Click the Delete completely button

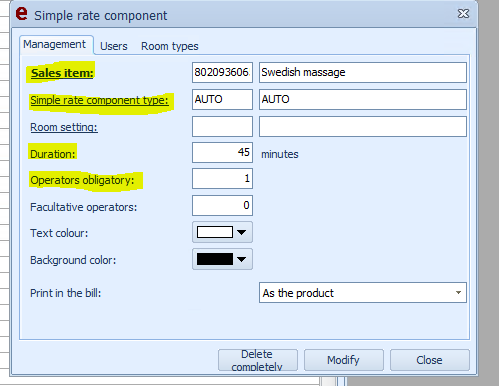point(258,360)
